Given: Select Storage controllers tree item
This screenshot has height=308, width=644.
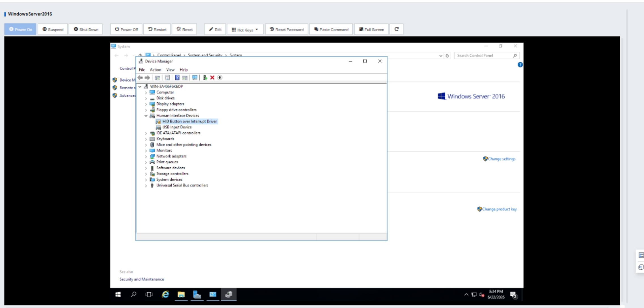Looking at the screenshot, I should tap(172, 174).
